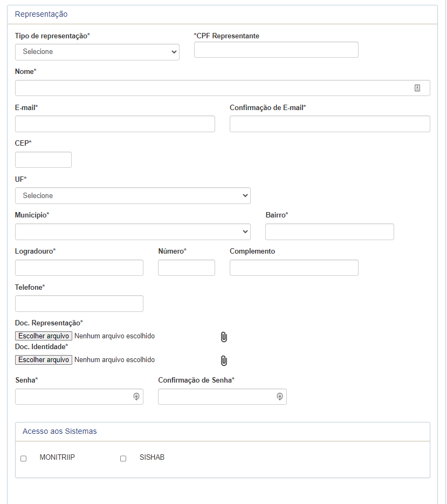Screen dimensions: 447x504
Task: Click into the E-mail text field
Action: [x=115, y=124]
